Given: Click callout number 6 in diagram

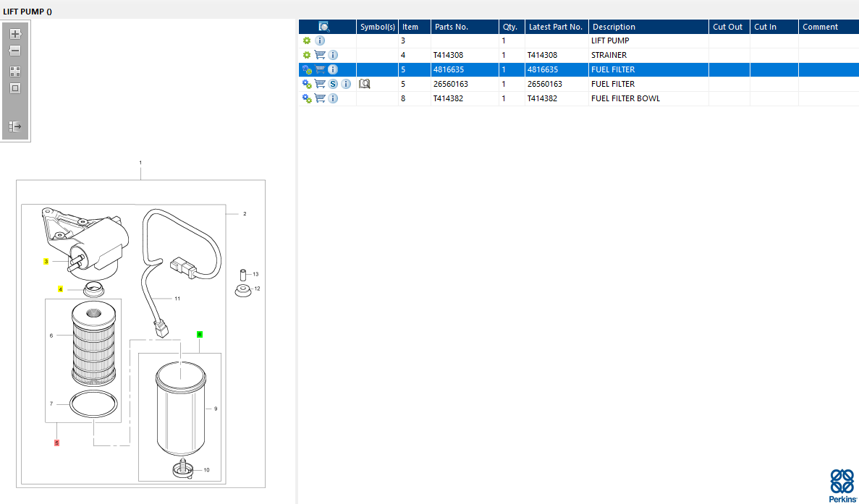Looking at the screenshot, I should 51,336.
